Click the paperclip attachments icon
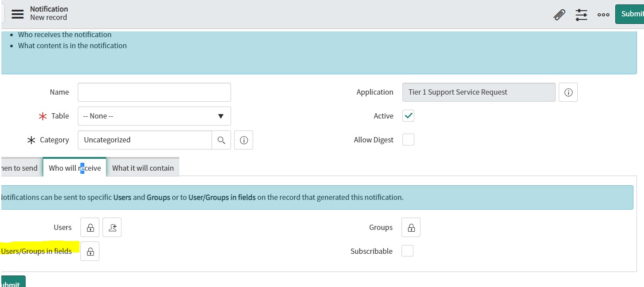The image size is (644, 287). pos(559,15)
